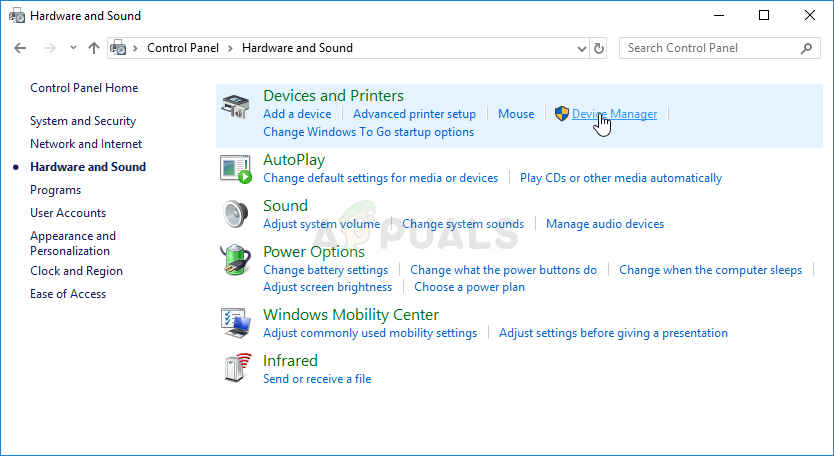Open System and Security category
834x456 pixels.
[83, 121]
